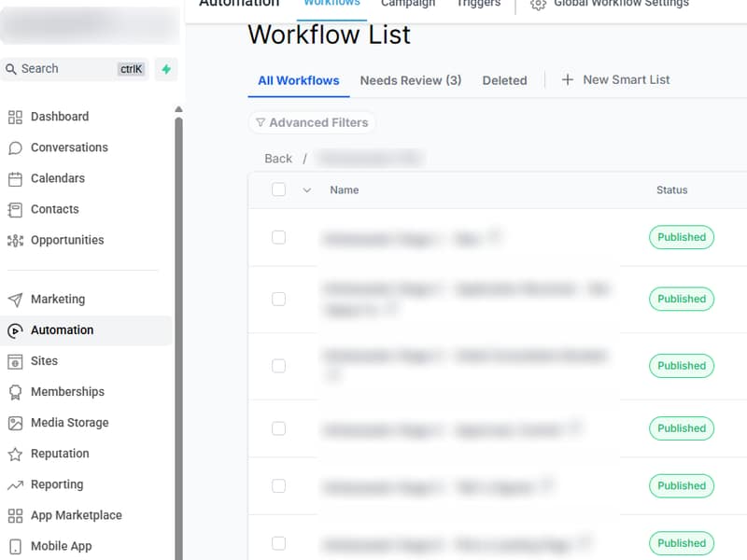
Task: Open the Workflows top tab
Action: (x=332, y=4)
